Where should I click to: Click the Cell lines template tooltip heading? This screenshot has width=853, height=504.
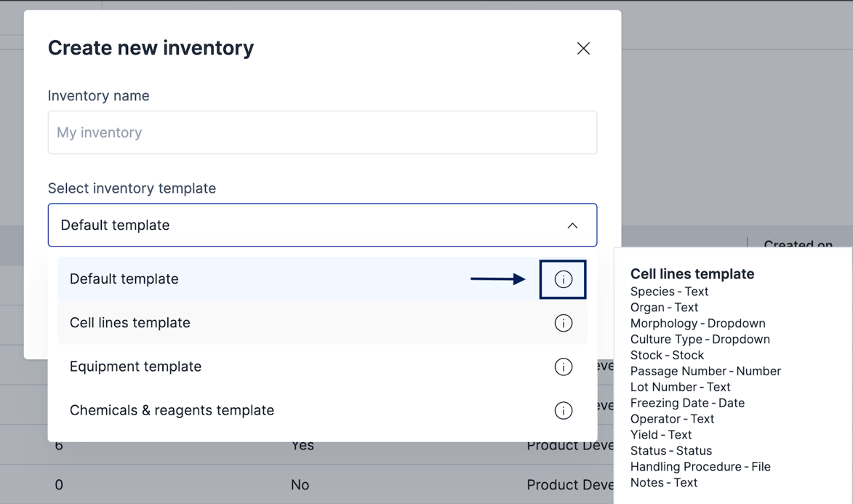692,274
